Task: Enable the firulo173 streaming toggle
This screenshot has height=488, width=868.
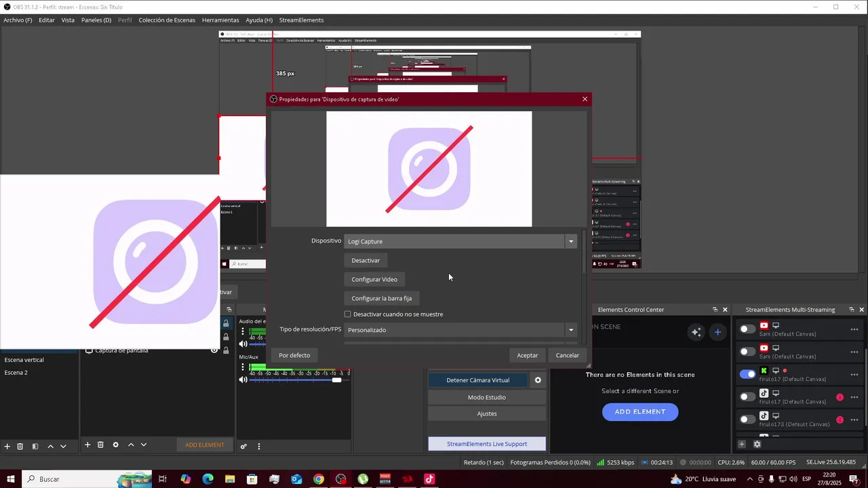Action: [747, 420]
